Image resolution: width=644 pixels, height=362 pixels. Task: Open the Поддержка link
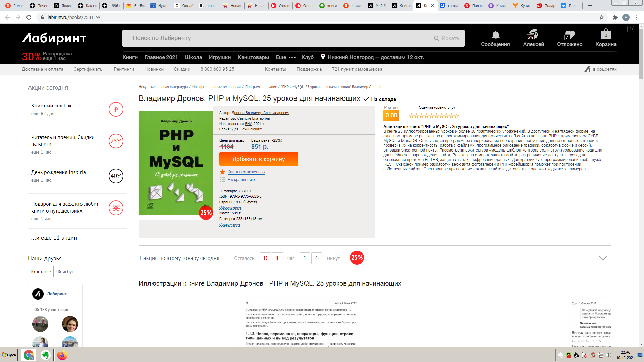coord(309,69)
